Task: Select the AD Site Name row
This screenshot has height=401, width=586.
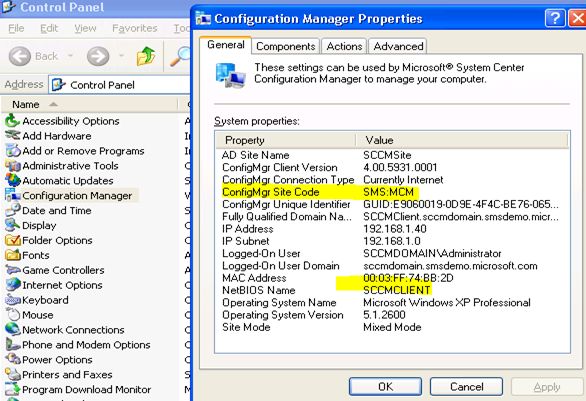Action: pos(392,155)
